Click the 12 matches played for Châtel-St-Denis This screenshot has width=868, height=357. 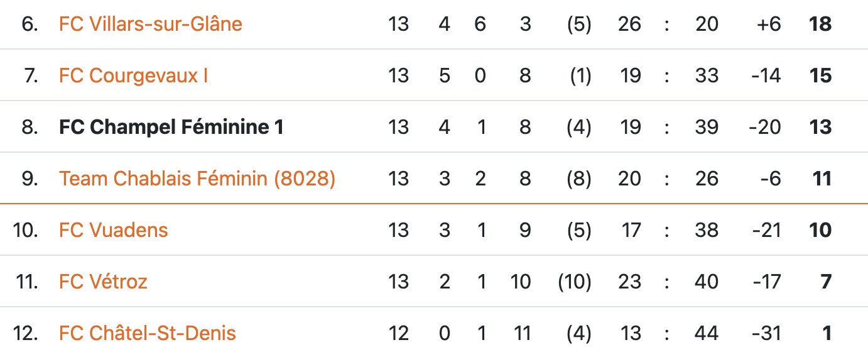click(x=398, y=333)
